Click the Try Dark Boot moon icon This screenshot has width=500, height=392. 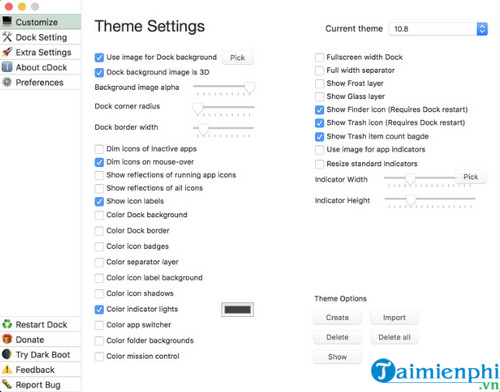[x=7, y=354]
